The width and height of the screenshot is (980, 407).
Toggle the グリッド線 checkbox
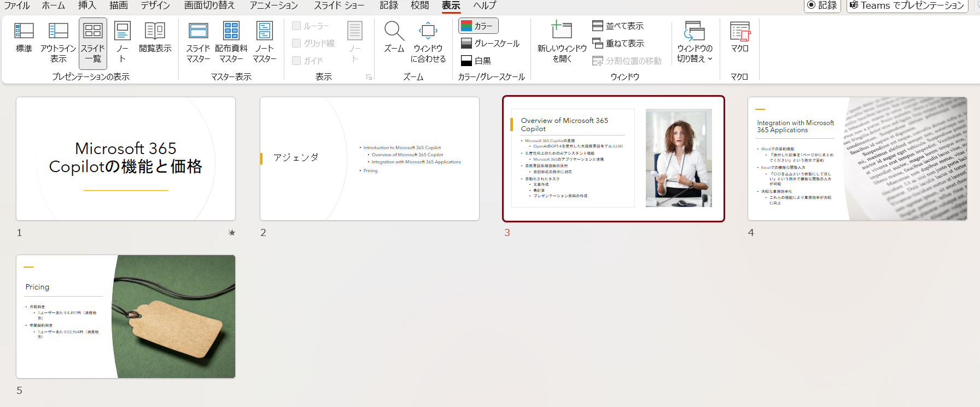pyautogui.click(x=296, y=43)
